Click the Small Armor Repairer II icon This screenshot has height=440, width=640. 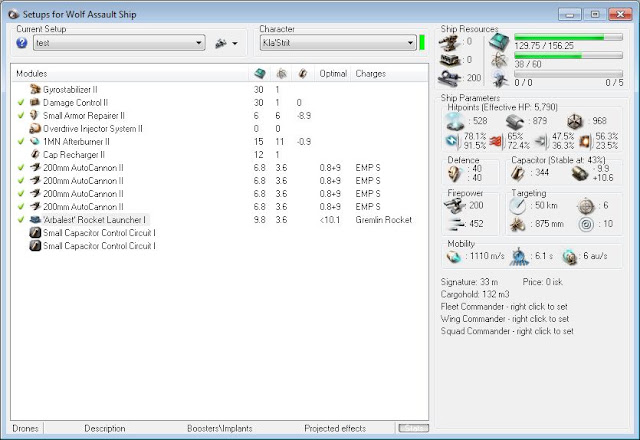pyautogui.click(x=34, y=116)
